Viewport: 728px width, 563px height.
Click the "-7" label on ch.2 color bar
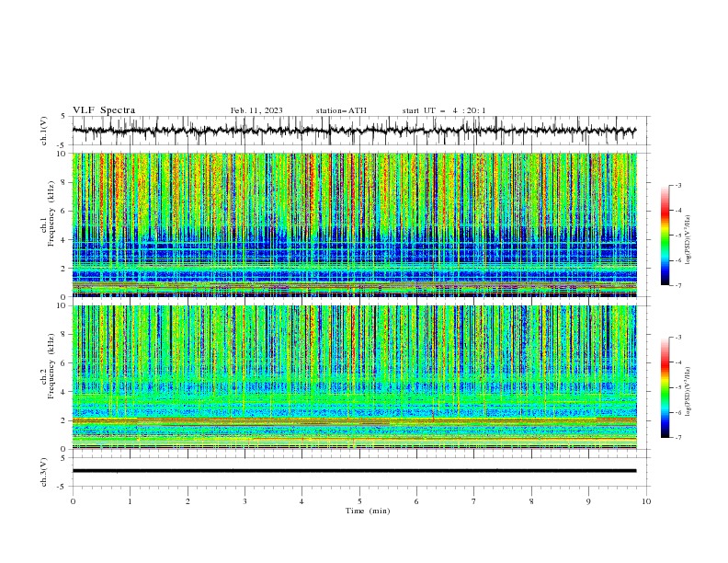click(678, 438)
